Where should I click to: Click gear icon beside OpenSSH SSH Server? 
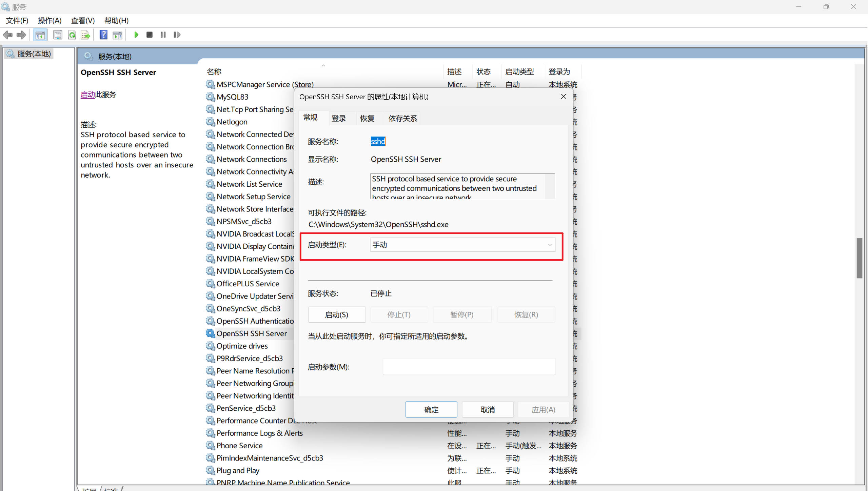(x=211, y=333)
